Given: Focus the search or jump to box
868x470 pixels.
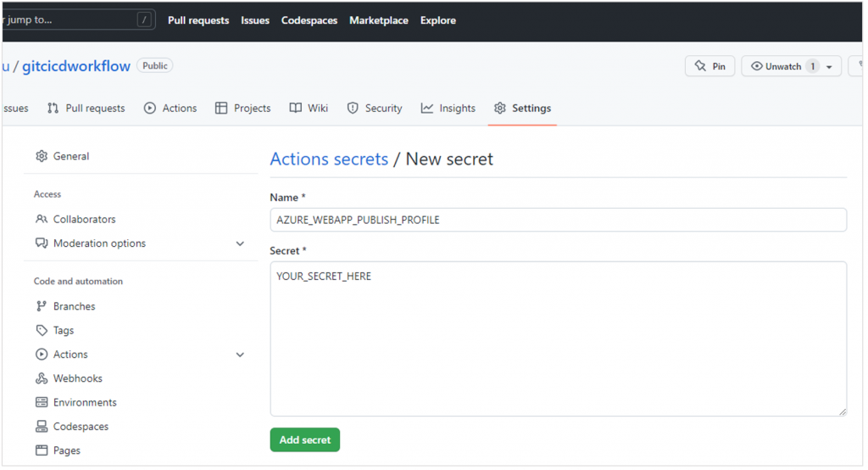Looking at the screenshot, I should (77, 20).
